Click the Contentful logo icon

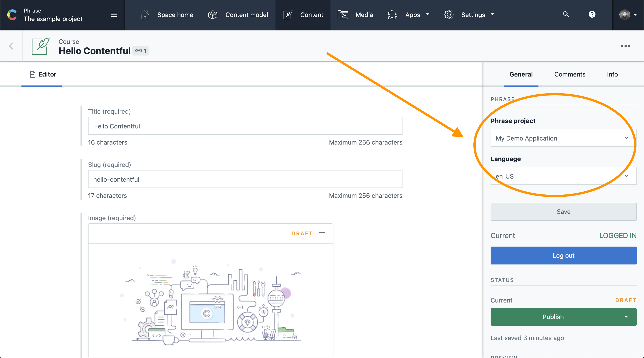[x=12, y=15]
